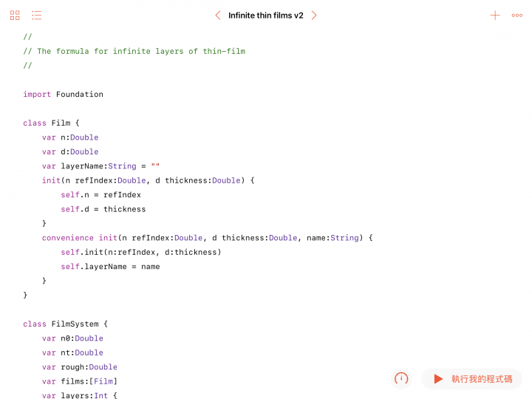Viewport: 532px width, 399px height.
Task: Click the self.d = thickness line
Action: pos(103,209)
